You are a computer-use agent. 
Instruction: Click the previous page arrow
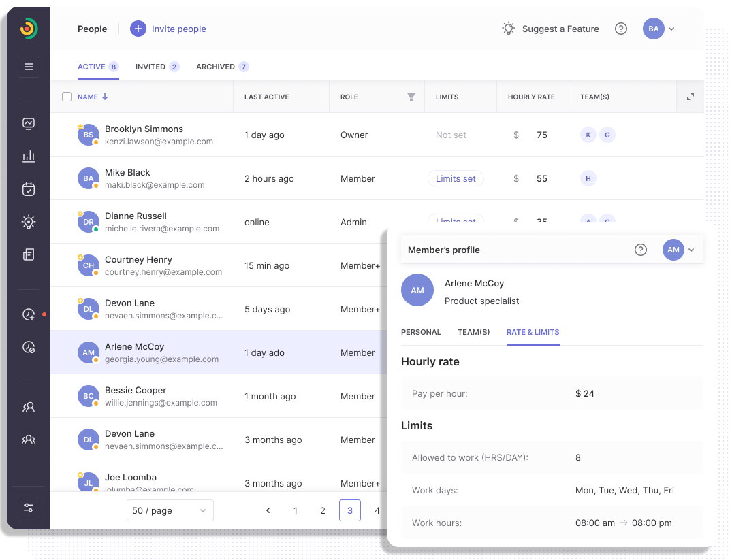point(268,510)
